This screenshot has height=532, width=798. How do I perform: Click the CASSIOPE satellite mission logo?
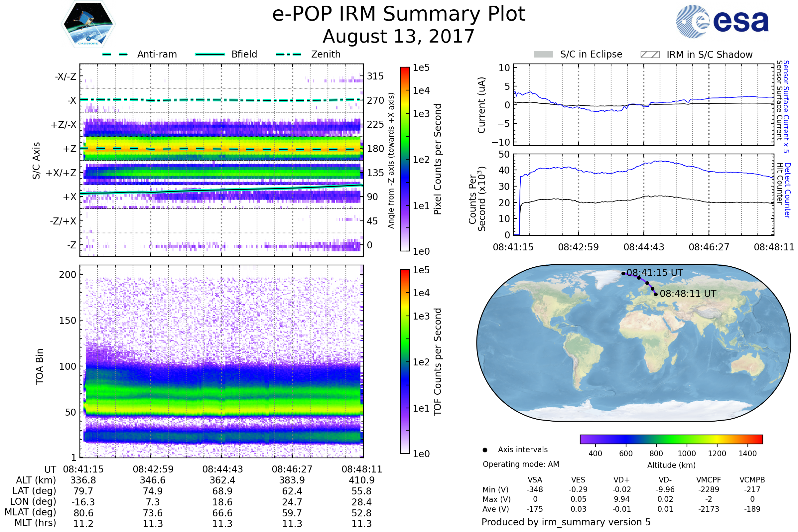coord(88,24)
